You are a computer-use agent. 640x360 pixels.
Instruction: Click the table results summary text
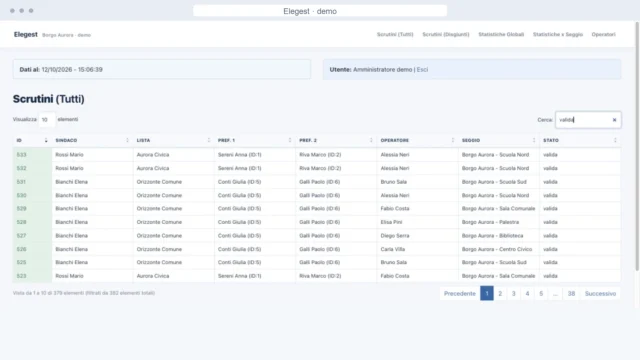coord(84,293)
